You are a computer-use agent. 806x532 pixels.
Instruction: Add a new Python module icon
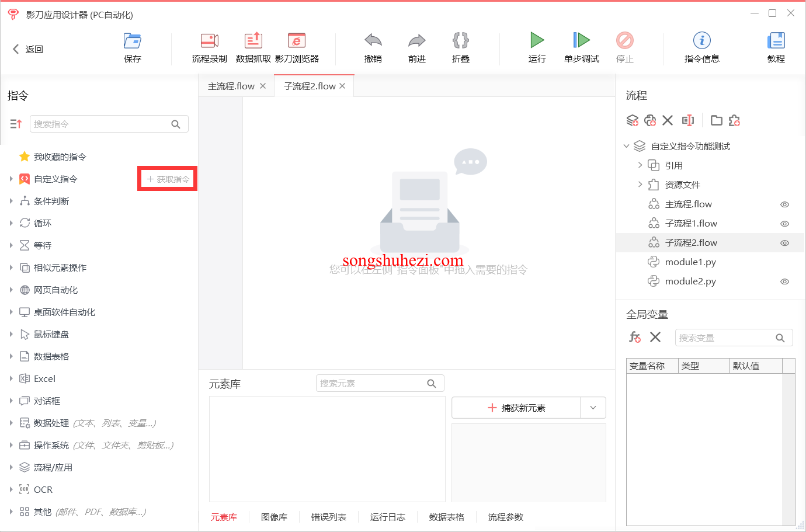650,120
